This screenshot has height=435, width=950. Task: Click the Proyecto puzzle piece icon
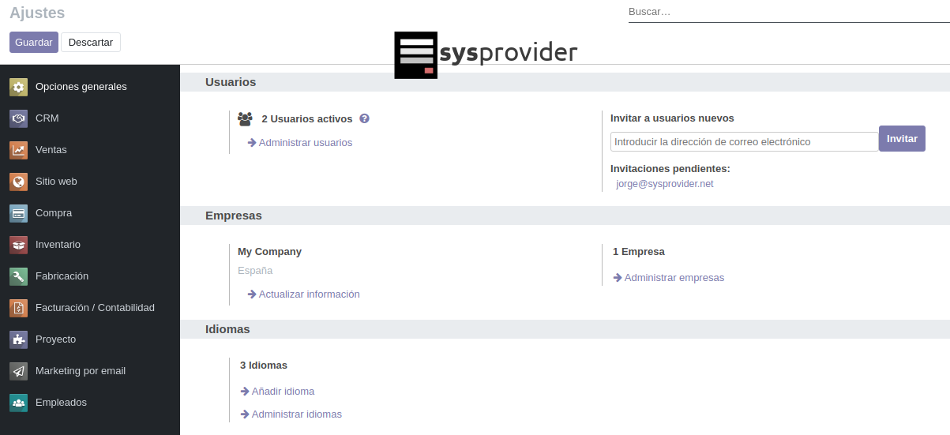pos(18,339)
